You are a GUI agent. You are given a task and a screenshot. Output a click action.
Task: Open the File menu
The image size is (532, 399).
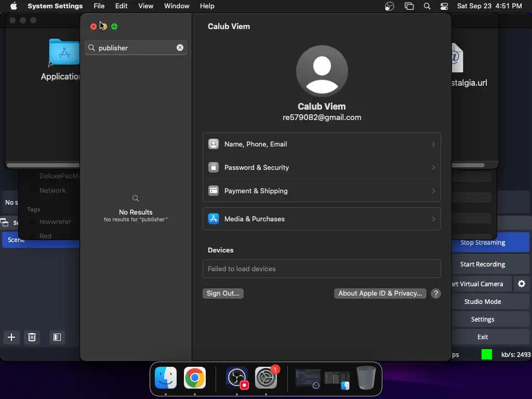point(99,6)
